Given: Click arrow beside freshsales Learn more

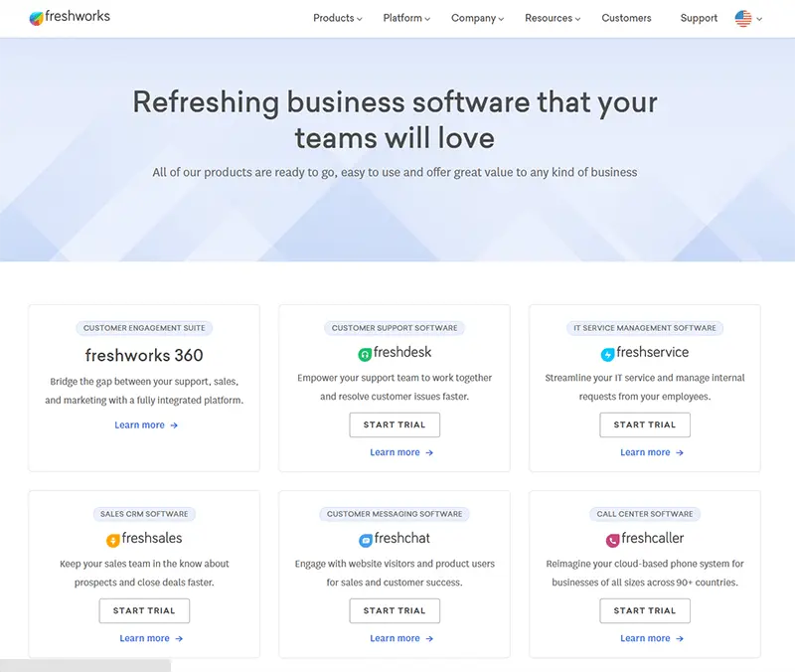Looking at the screenshot, I should click(x=179, y=639).
